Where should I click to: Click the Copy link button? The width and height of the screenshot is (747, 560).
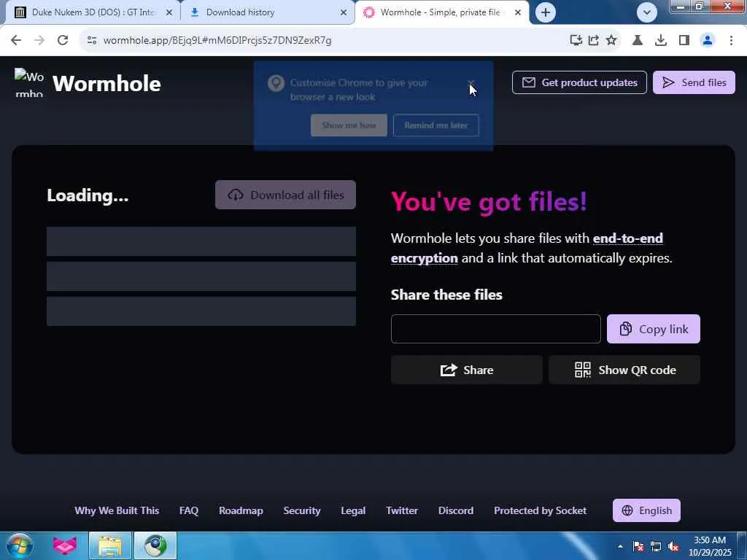coord(653,329)
